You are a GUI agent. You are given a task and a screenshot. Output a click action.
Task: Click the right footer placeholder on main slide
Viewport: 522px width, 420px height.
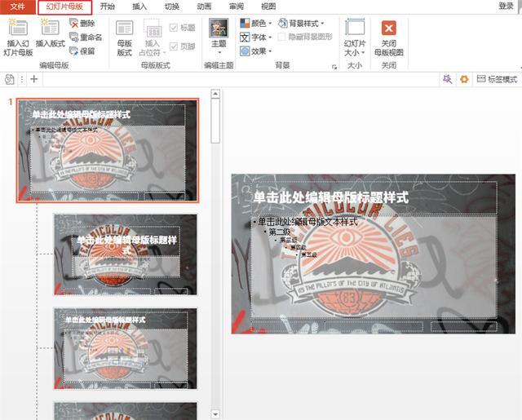click(x=464, y=326)
